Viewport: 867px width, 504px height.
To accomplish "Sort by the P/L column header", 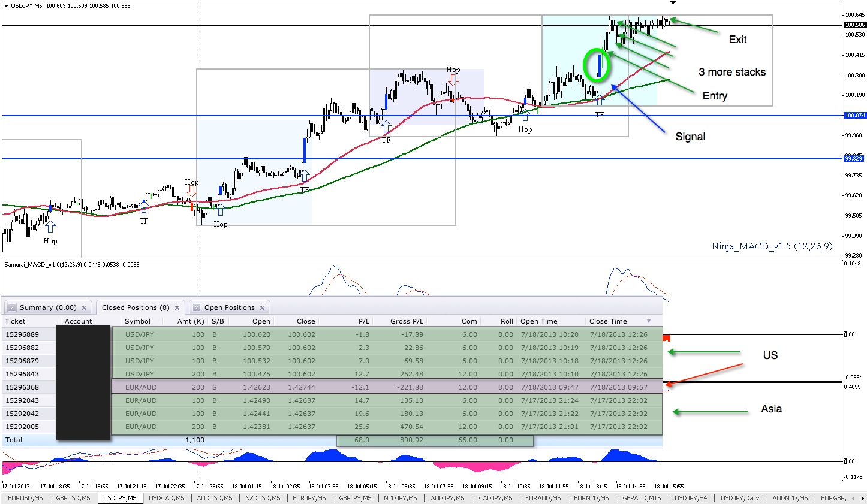I will point(364,321).
